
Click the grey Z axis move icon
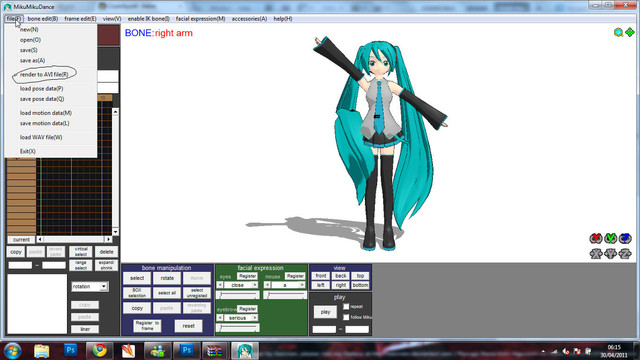pos(625,254)
